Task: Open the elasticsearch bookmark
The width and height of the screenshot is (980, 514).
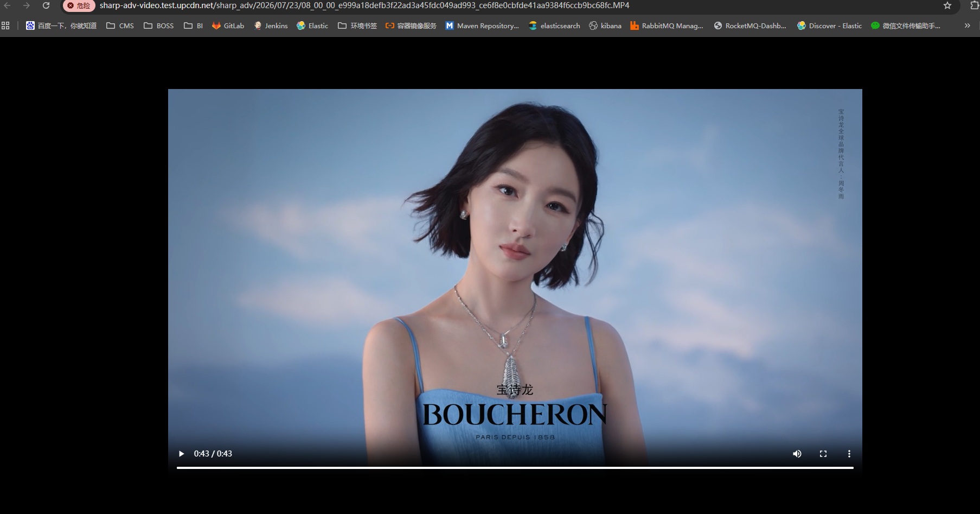Action: pos(554,26)
